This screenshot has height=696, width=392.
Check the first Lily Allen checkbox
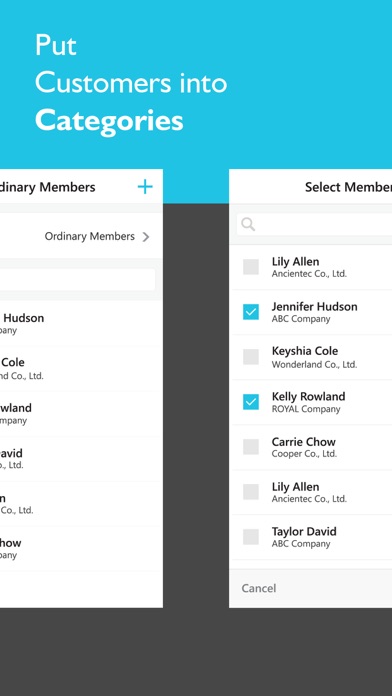click(x=251, y=267)
